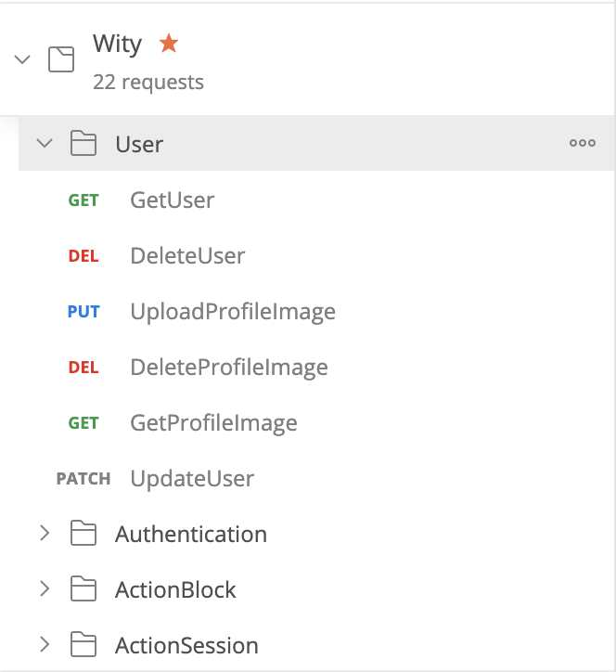
Task: Open the UploadProfileImage request
Action: point(233,312)
